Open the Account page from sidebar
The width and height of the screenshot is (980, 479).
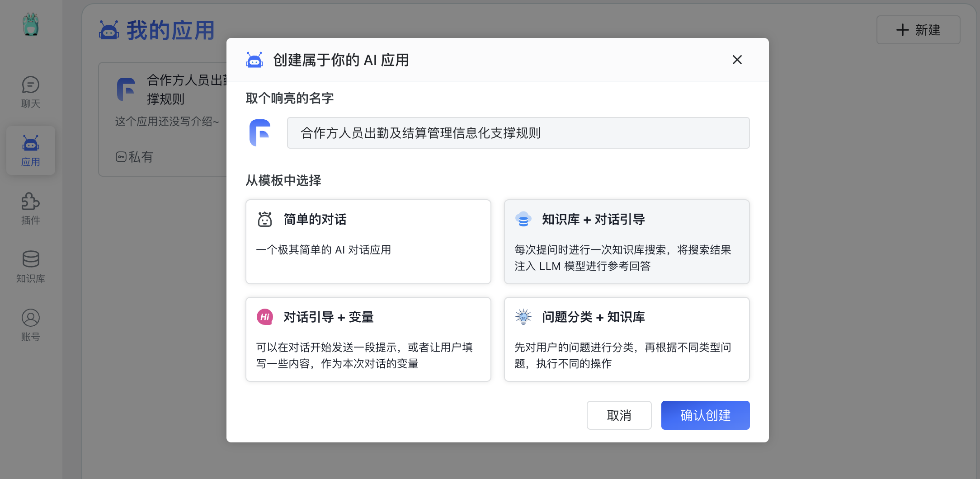(31, 325)
